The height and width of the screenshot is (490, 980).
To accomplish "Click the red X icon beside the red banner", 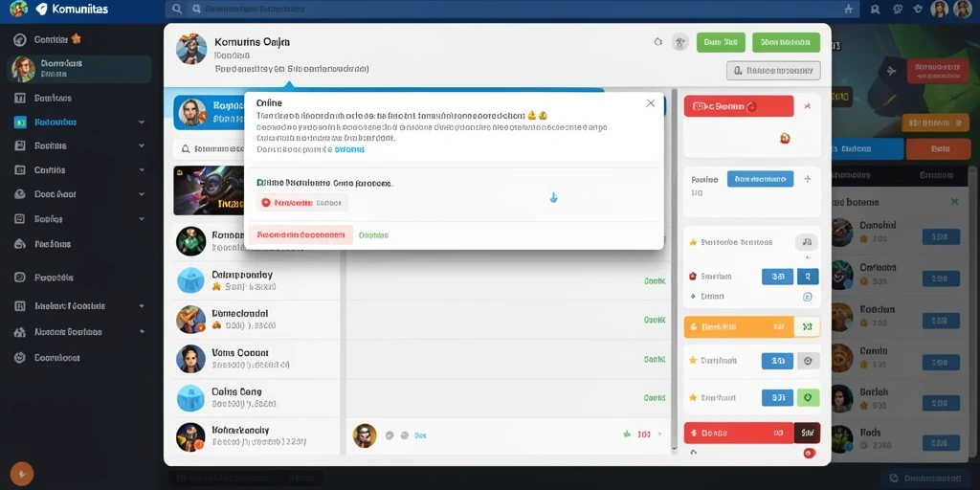I will [807, 106].
